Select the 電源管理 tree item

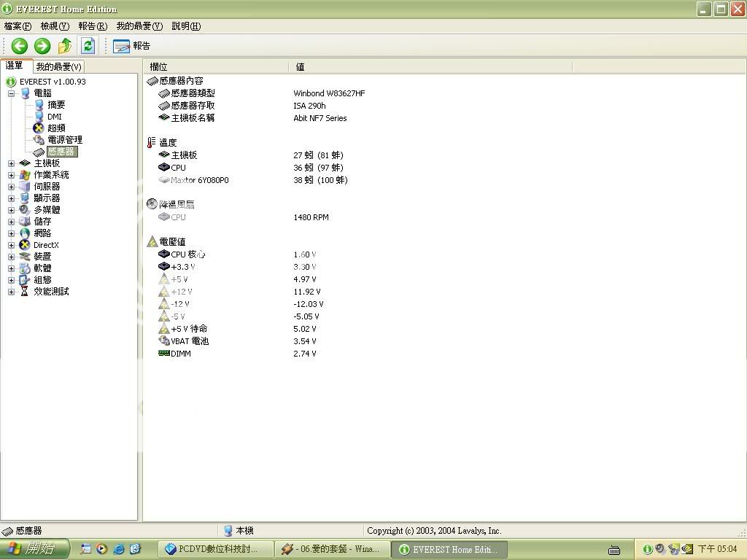(64, 140)
